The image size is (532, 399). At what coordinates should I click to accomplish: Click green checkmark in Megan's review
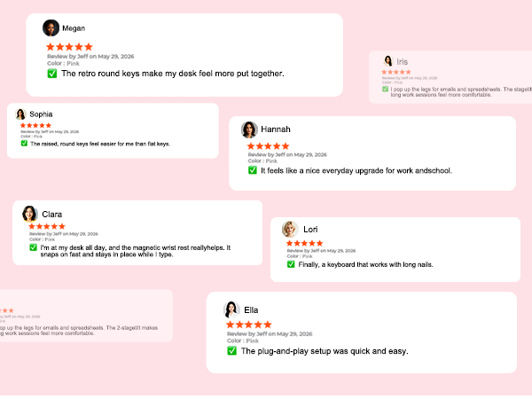pyautogui.click(x=52, y=74)
